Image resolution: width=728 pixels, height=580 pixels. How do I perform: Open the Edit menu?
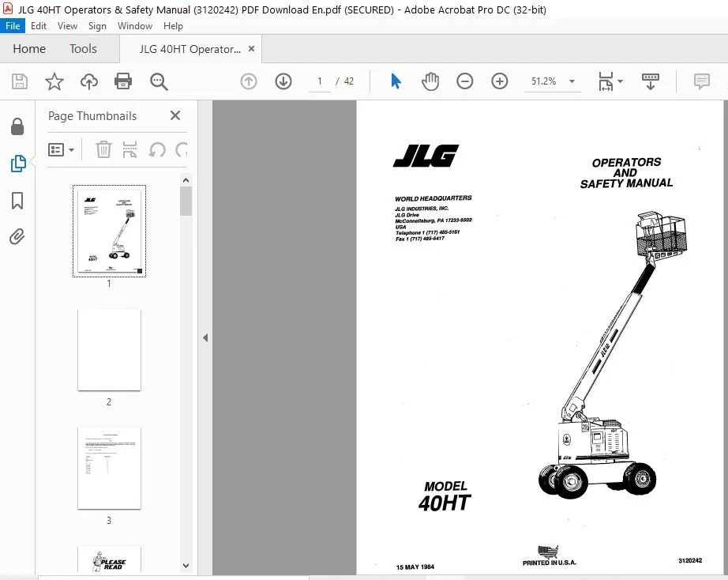(39, 26)
